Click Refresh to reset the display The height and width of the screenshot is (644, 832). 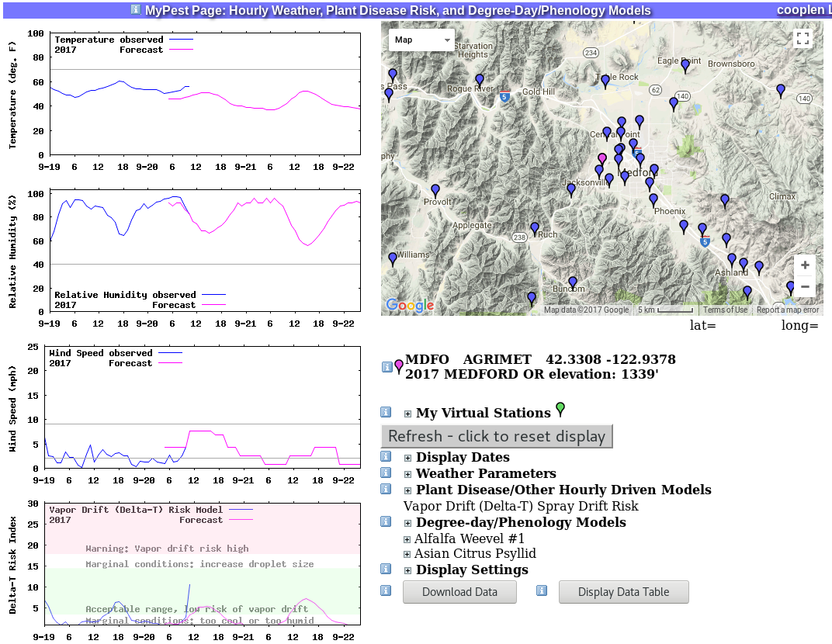click(x=497, y=436)
